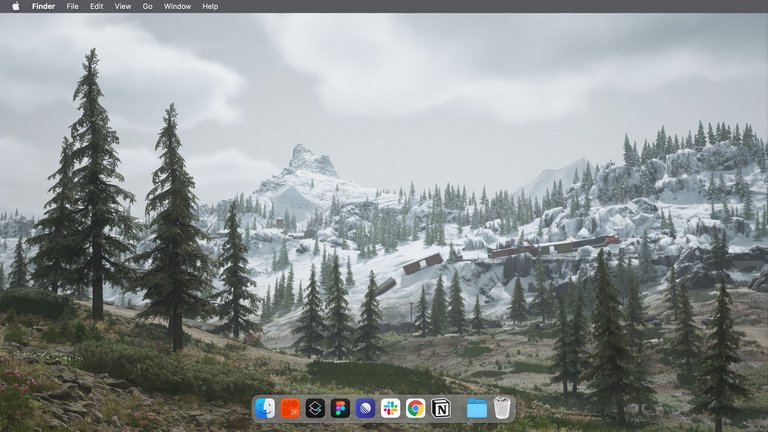Open Slack from the Dock
The height and width of the screenshot is (432, 768).
(390, 408)
